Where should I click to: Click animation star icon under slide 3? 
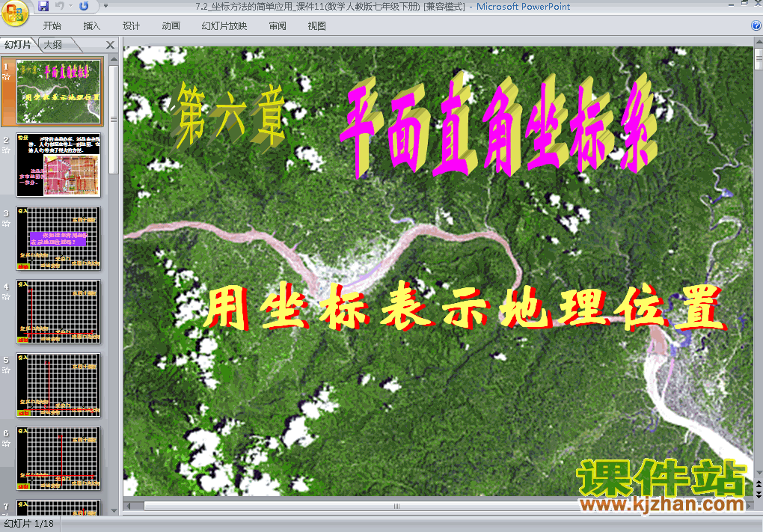[x=6, y=224]
